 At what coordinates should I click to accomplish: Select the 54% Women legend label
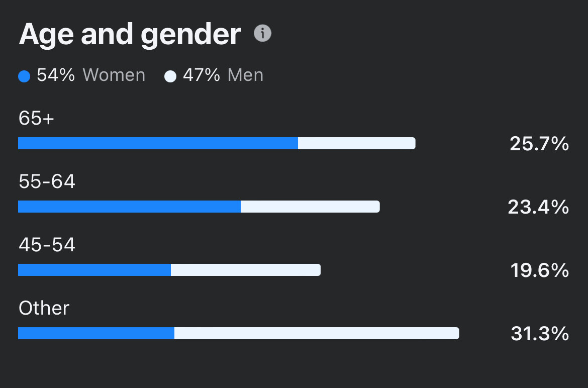(91, 75)
